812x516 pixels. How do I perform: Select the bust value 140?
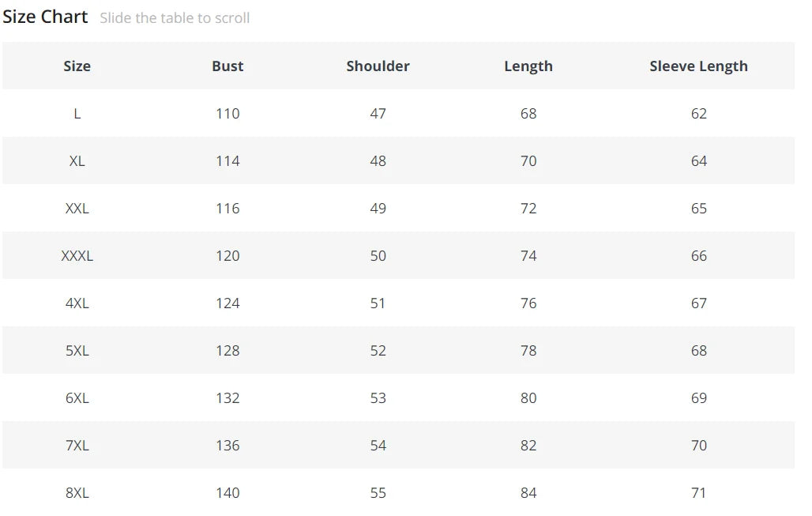(227, 493)
